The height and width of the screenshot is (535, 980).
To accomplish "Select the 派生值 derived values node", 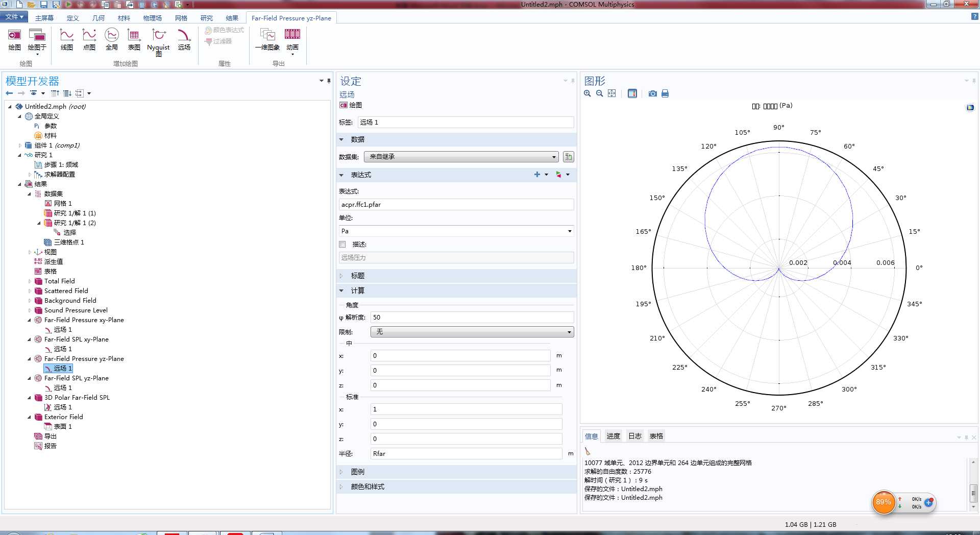I will pyautogui.click(x=54, y=262).
